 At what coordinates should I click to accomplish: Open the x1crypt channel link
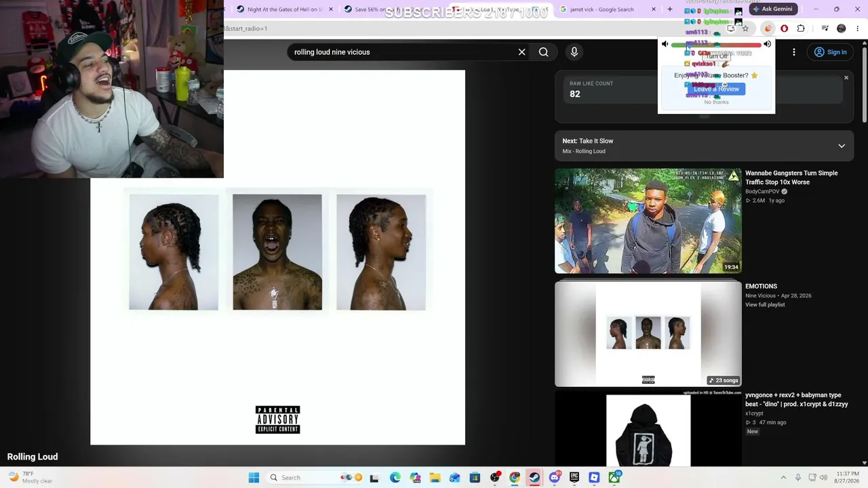[754, 413]
